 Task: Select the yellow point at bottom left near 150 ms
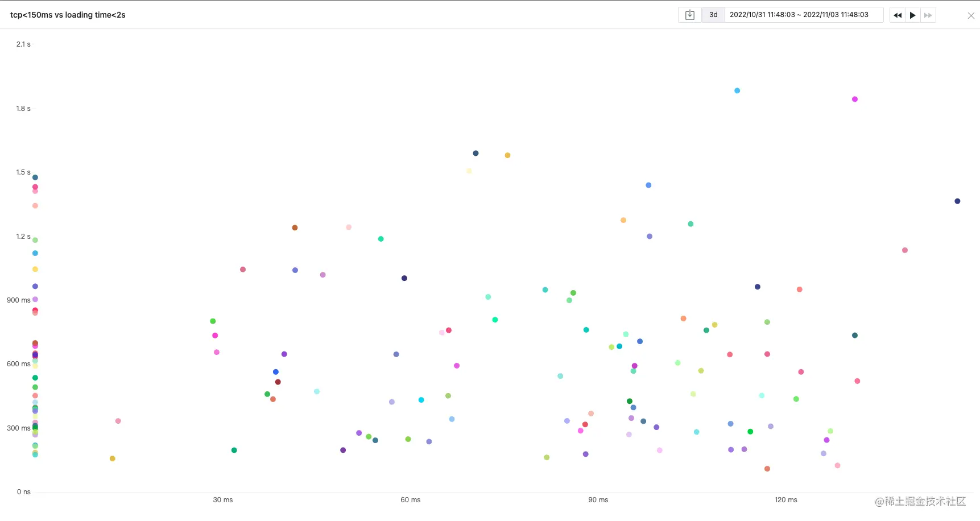coord(113,458)
